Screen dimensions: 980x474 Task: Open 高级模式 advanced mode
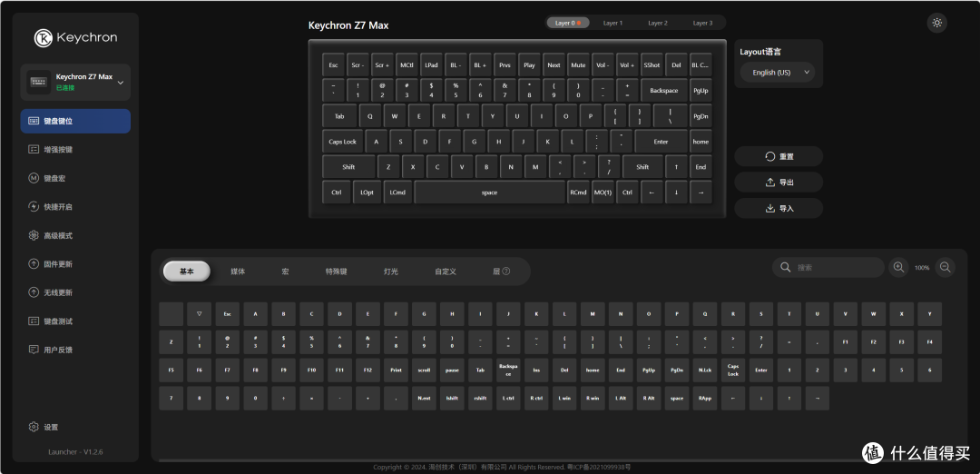[75, 235]
